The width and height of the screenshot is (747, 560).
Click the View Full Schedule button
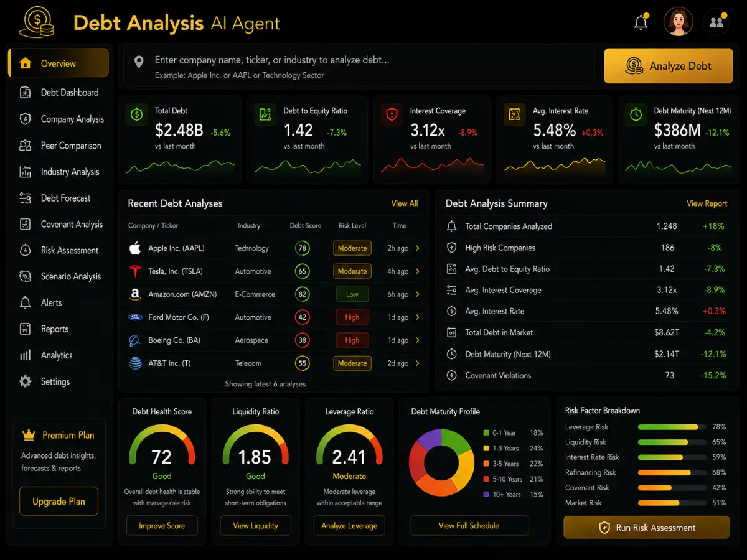point(469,526)
